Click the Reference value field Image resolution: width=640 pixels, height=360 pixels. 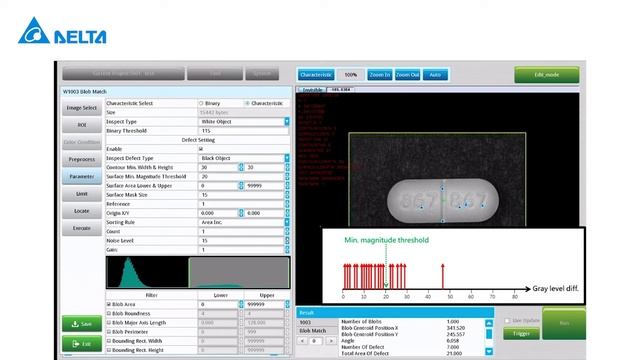(241, 204)
